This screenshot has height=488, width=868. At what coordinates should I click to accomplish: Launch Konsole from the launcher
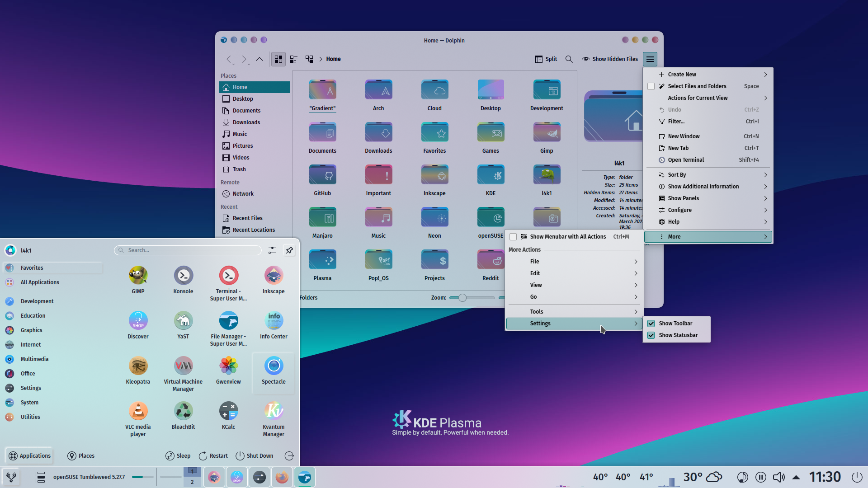point(183,280)
